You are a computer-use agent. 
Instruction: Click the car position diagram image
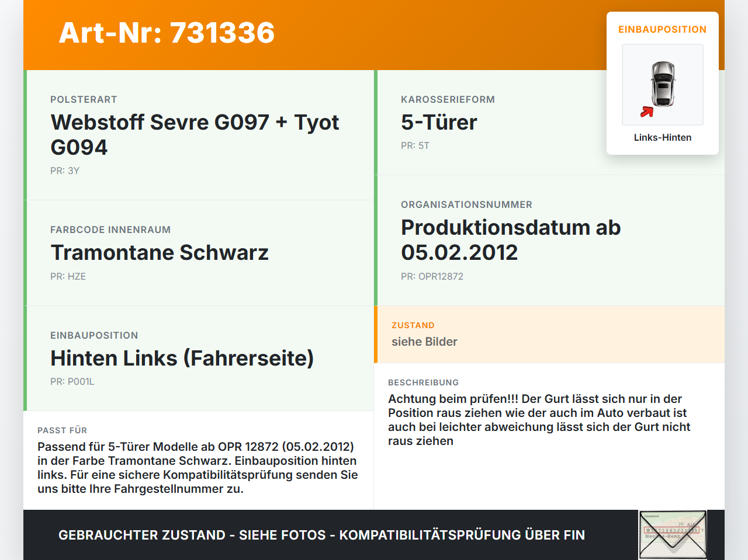point(663,85)
